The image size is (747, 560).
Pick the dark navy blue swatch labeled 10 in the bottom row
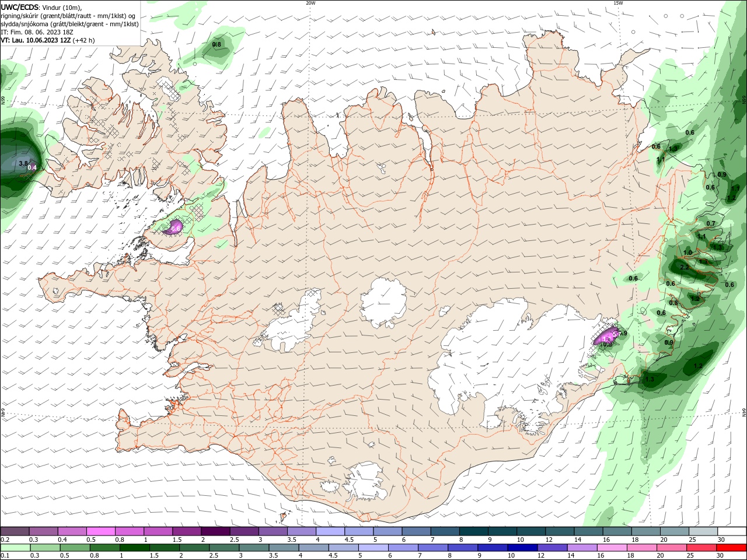(x=521, y=548)
